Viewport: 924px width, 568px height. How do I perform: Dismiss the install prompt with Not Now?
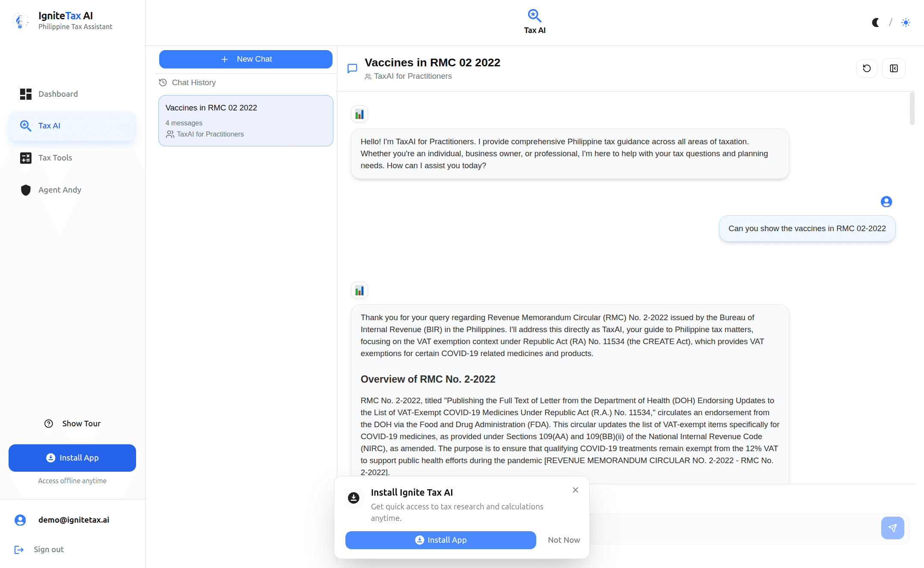(563, 540)
